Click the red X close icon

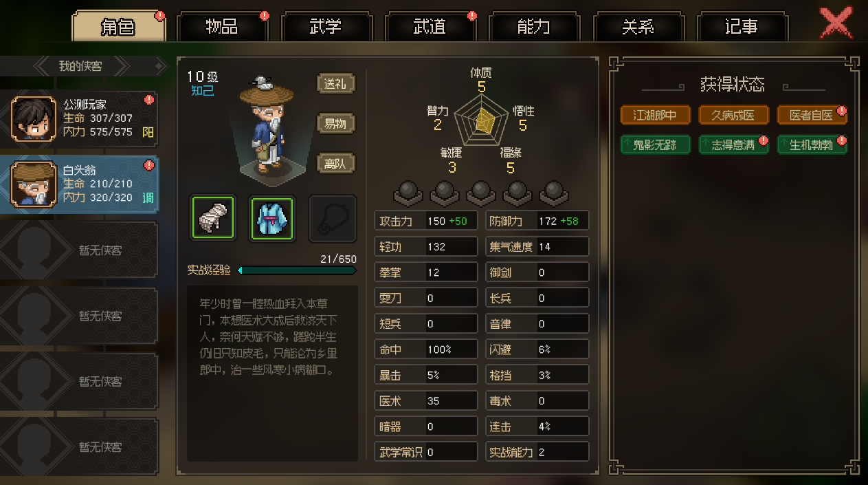pyautogui.click(x=836, y=24)
